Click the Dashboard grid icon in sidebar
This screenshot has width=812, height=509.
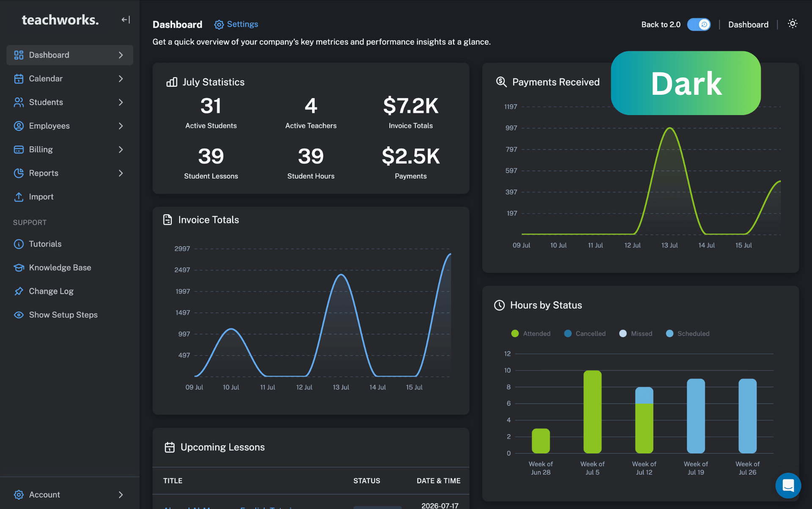tap(19, 55)
